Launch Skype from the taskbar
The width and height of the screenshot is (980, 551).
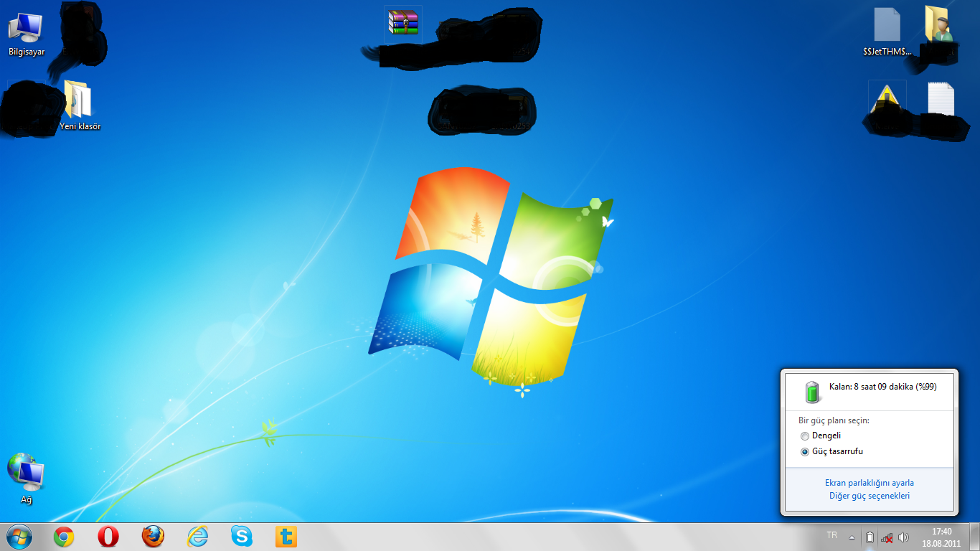point(242,536)
